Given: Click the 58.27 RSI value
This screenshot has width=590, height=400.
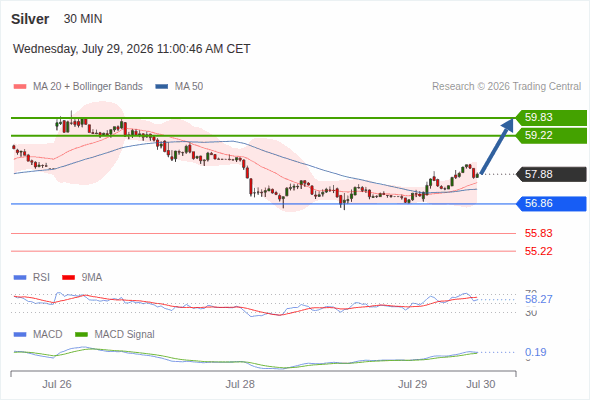Looking at the screenshot, I should [538, 300].
